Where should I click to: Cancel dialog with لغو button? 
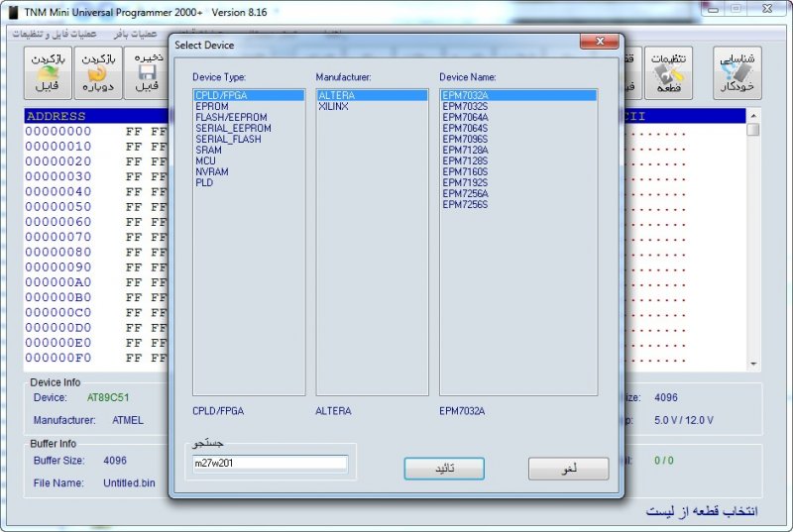(x=568, y=469)
